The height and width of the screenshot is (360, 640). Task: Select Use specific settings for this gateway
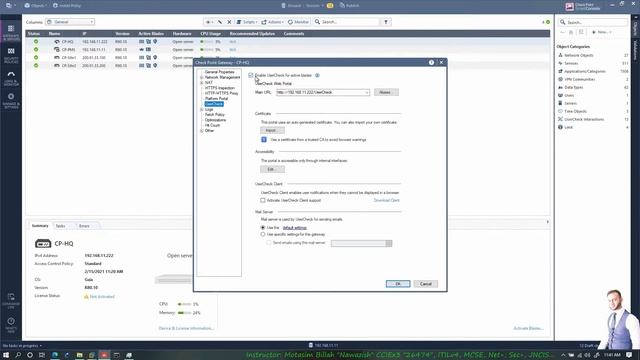pos(263,235)
